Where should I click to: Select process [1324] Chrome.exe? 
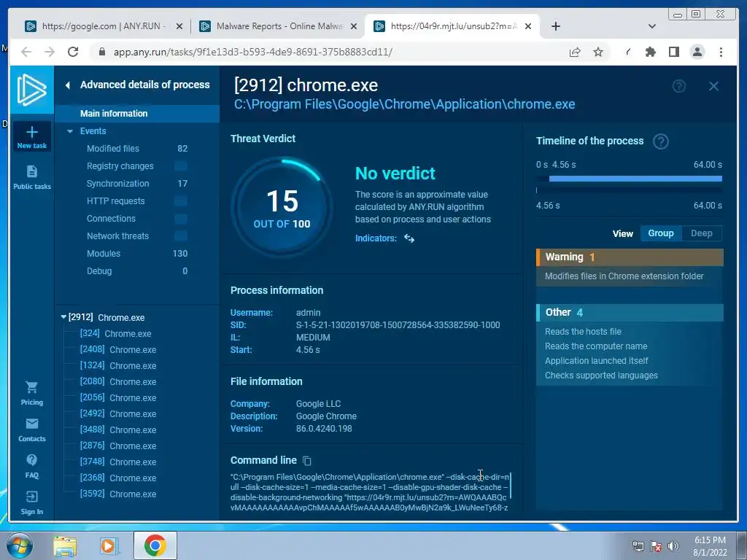(118, 366)
